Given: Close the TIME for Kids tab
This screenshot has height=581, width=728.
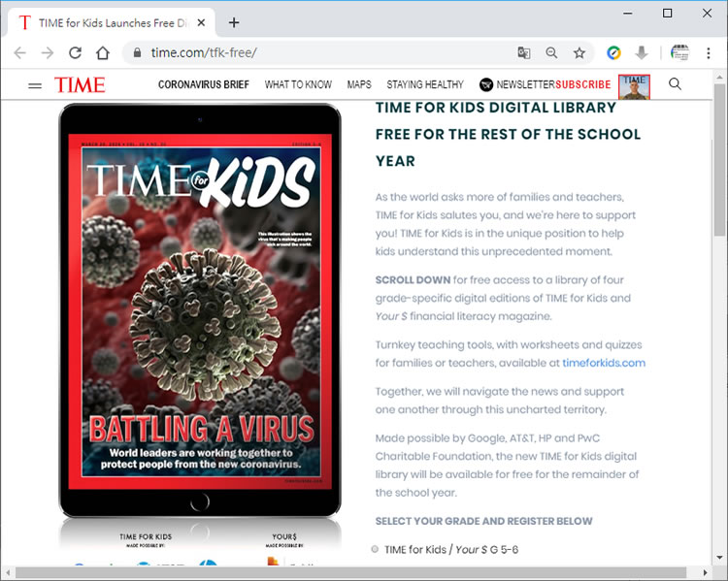Looking at the screenshot, I should [201, 22].
